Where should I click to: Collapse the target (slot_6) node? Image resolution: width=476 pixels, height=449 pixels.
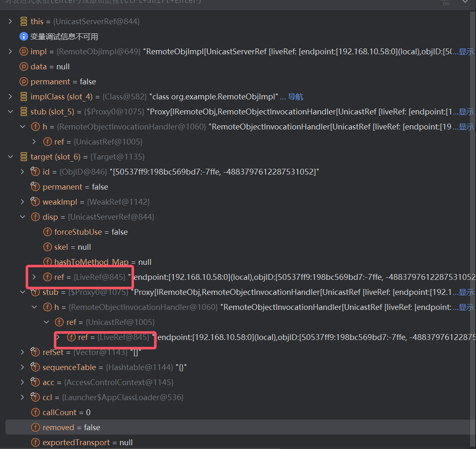[x=10, y=157]
